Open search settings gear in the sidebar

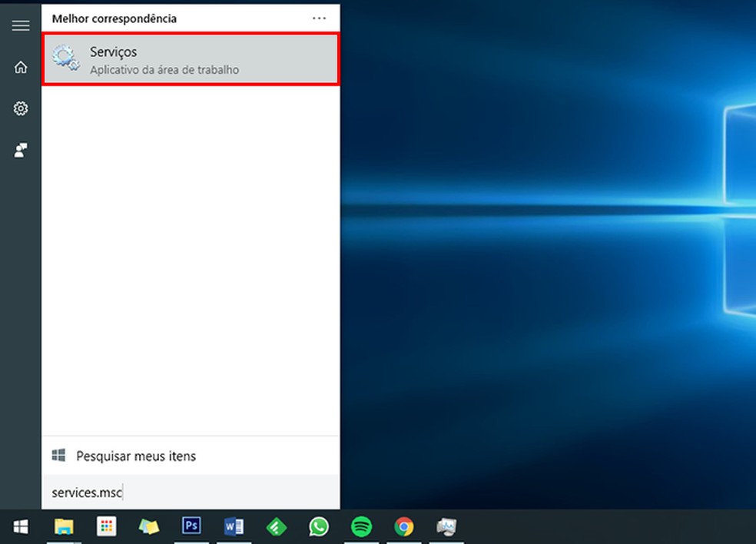pos(21,109)
